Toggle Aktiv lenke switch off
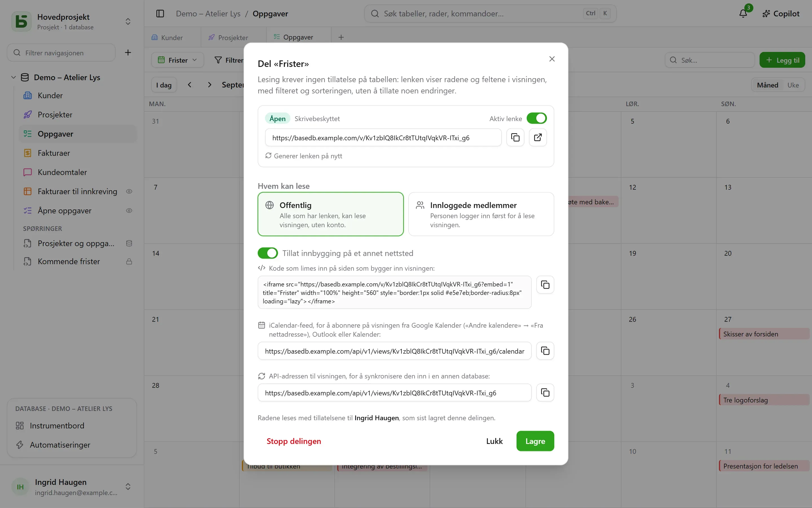Viewport: 812px width, 508px height. point(537,118)
